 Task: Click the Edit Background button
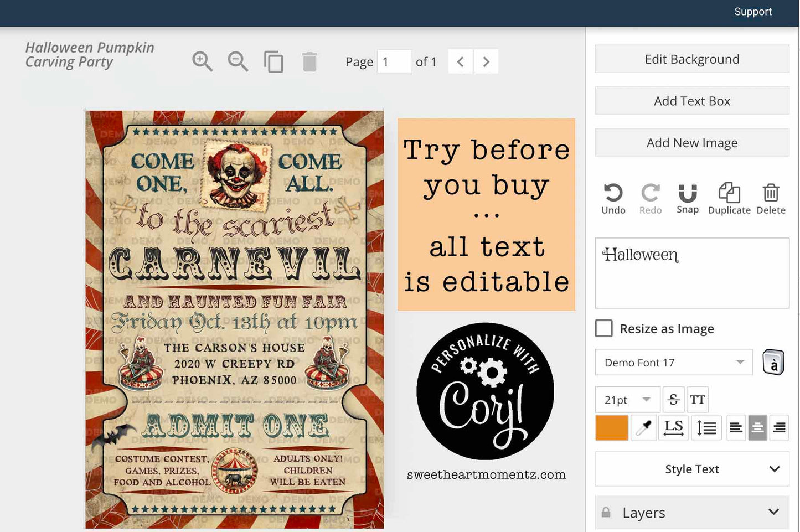click(692, 59)
